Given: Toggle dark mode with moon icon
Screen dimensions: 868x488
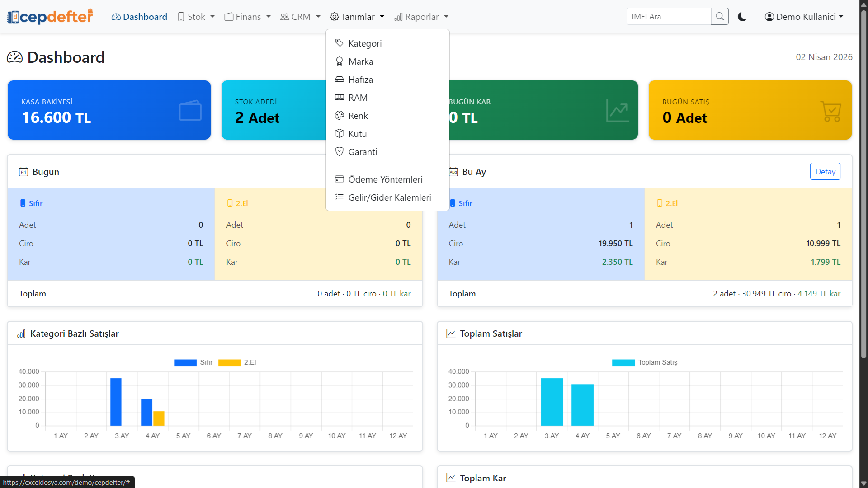Looking at the screenshot, I should (742, 17).
